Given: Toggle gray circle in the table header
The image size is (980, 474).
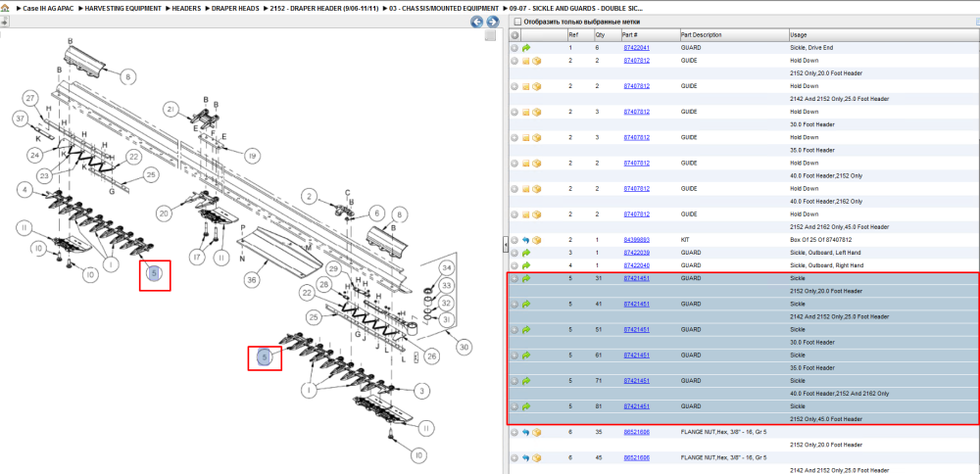Looking at the screenshot, I should [x=514, y=35].
